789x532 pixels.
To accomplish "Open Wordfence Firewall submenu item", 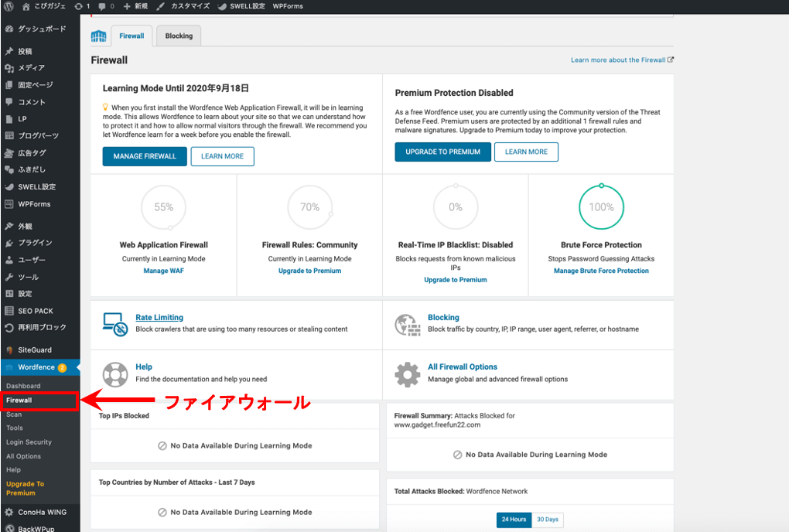I will 19,401.
